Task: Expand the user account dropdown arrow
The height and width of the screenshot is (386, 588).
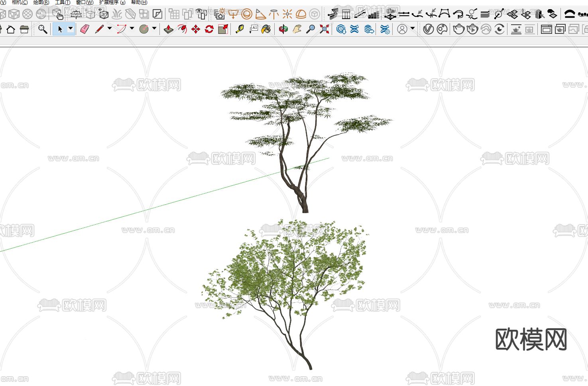Action: click(413, 29)
